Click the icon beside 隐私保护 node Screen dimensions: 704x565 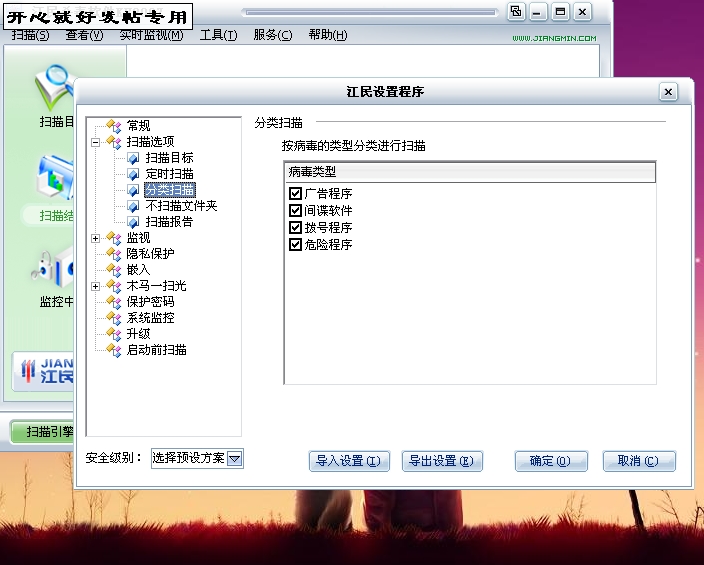point(114,254)
